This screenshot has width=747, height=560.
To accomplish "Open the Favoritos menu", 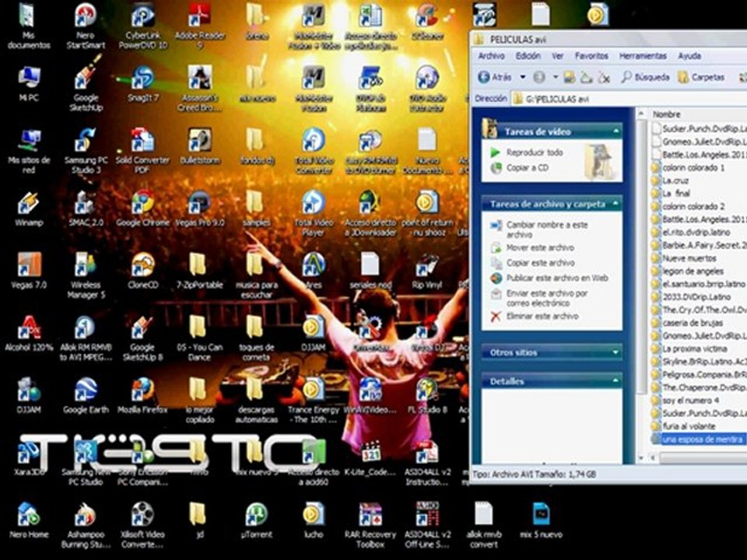I will 591,56.
